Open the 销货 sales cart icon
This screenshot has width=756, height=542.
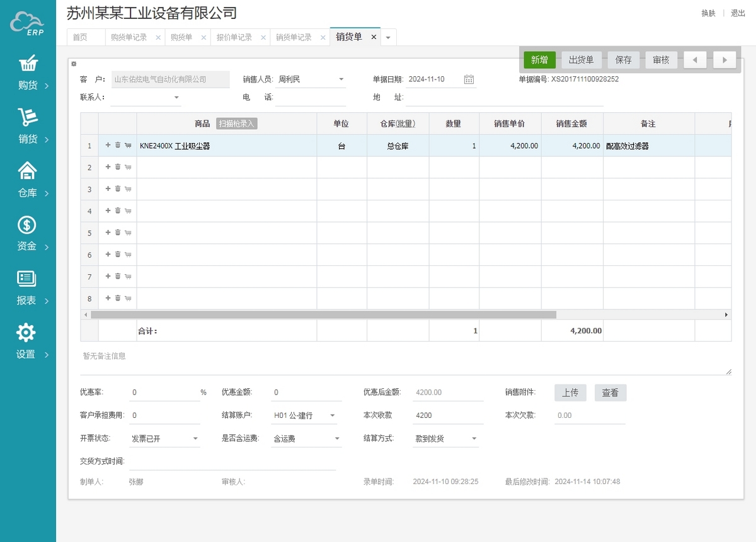(28, 117)
